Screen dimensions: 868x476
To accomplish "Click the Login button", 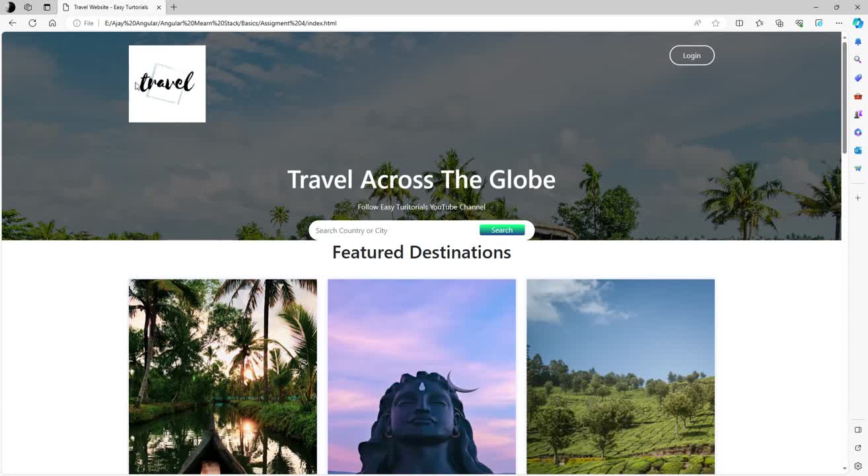I will point(692,56).
